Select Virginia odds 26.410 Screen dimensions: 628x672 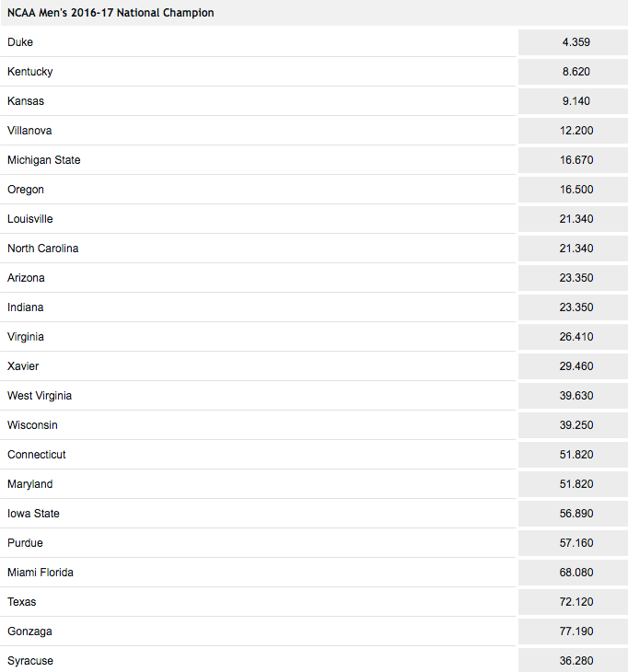(573, 337)
